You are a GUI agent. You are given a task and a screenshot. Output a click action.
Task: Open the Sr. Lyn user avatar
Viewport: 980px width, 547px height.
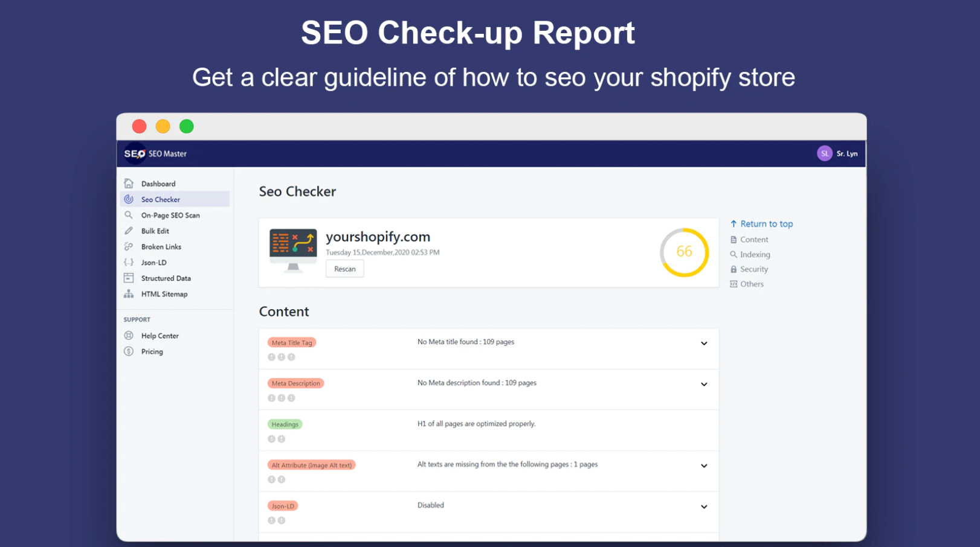coord(824,154)
